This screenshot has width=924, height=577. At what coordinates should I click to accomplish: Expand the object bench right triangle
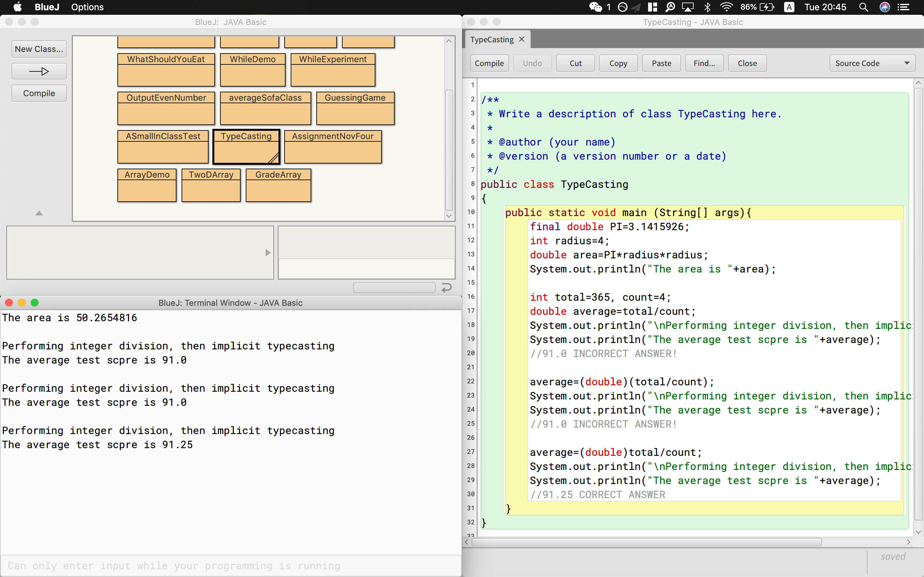tap(268, 253)
